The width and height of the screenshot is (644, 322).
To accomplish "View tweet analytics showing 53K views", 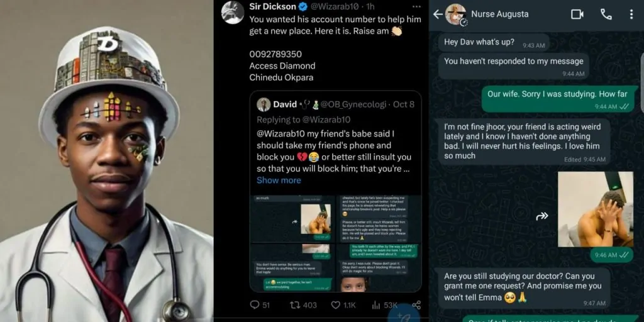I will tap(376, 305).
